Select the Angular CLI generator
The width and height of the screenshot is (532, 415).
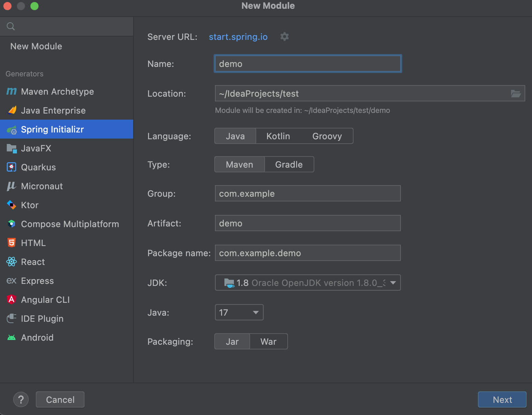(x=67, y=300)
